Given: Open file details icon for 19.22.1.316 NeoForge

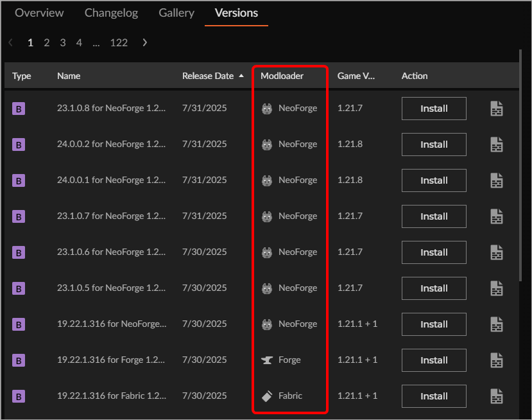Looking at the screenshot, I should (497, 324).
